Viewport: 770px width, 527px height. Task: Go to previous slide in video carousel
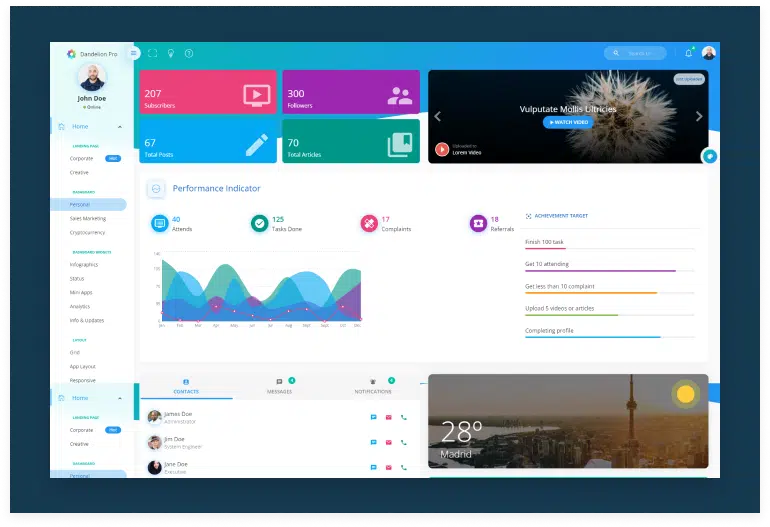pyautogui.click(x=438, y=116)
